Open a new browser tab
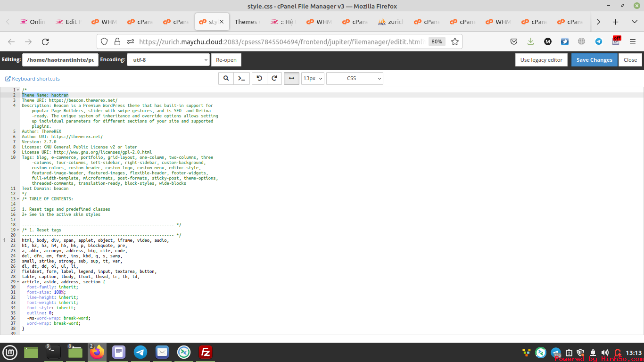 pos(616,22)
